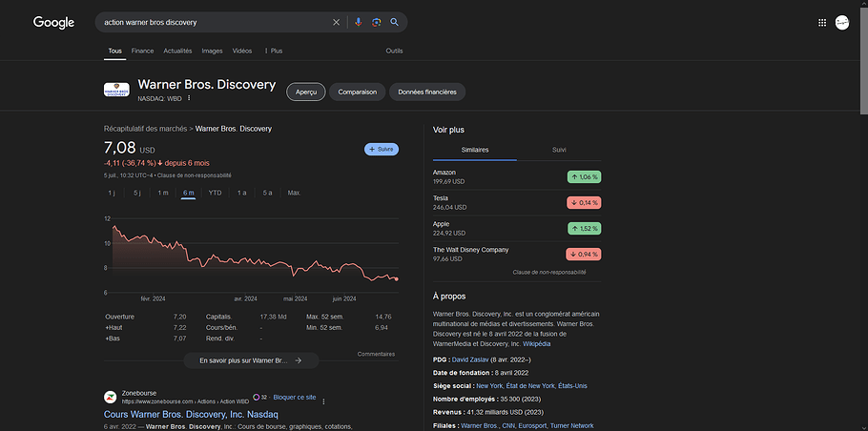
Task: Submit search with magnifier icon
Action: (394, 22)
